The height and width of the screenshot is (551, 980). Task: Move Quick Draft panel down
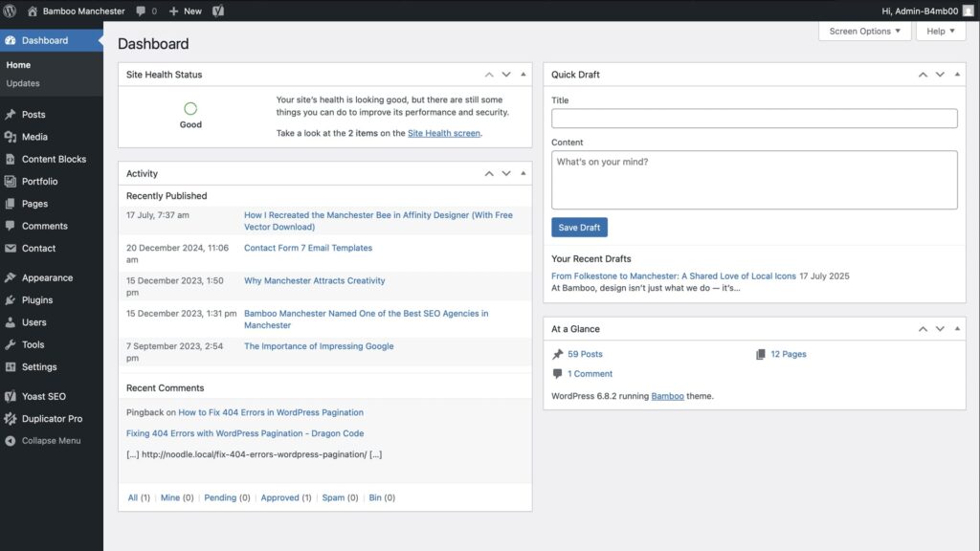pos(940,75)
